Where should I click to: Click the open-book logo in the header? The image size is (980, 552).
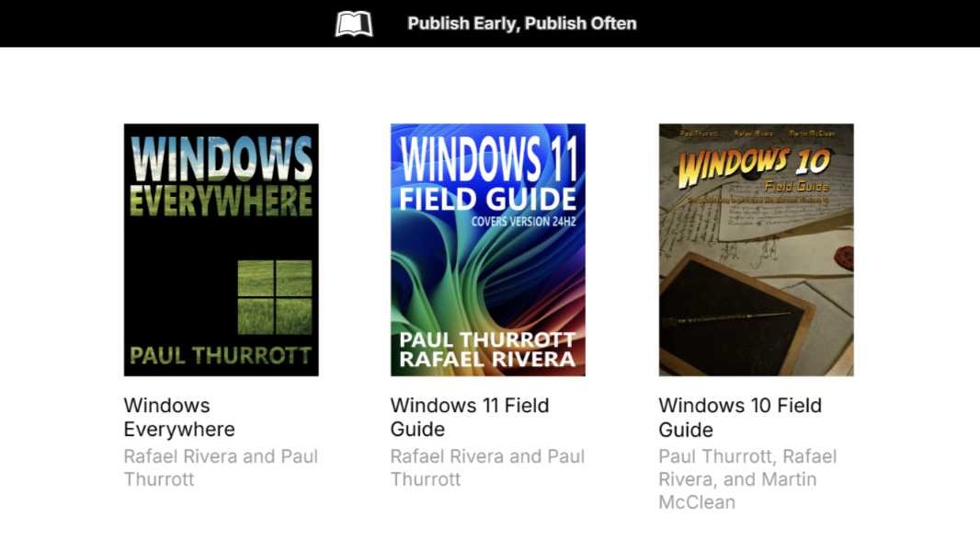point(356,23)
